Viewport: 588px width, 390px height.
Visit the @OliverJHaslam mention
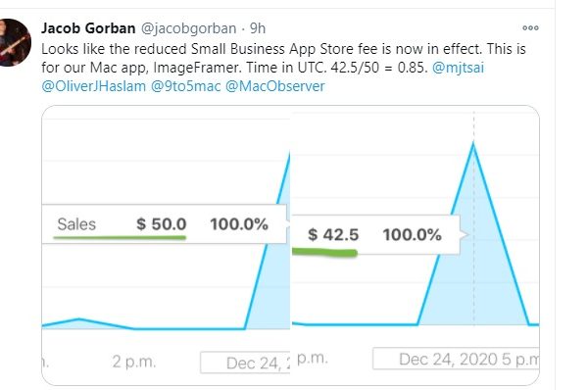[x=93, y=86]
